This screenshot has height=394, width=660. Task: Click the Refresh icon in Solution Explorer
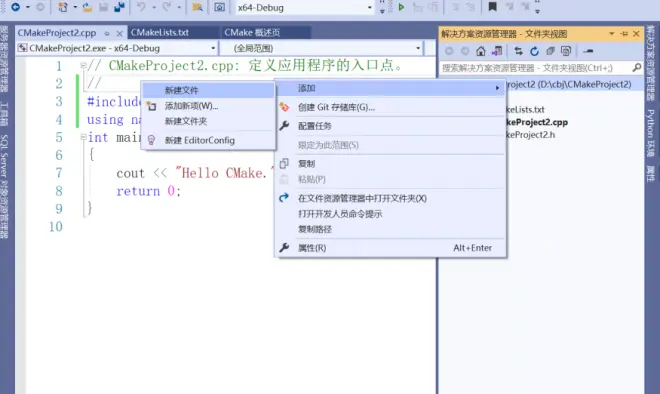535,51
